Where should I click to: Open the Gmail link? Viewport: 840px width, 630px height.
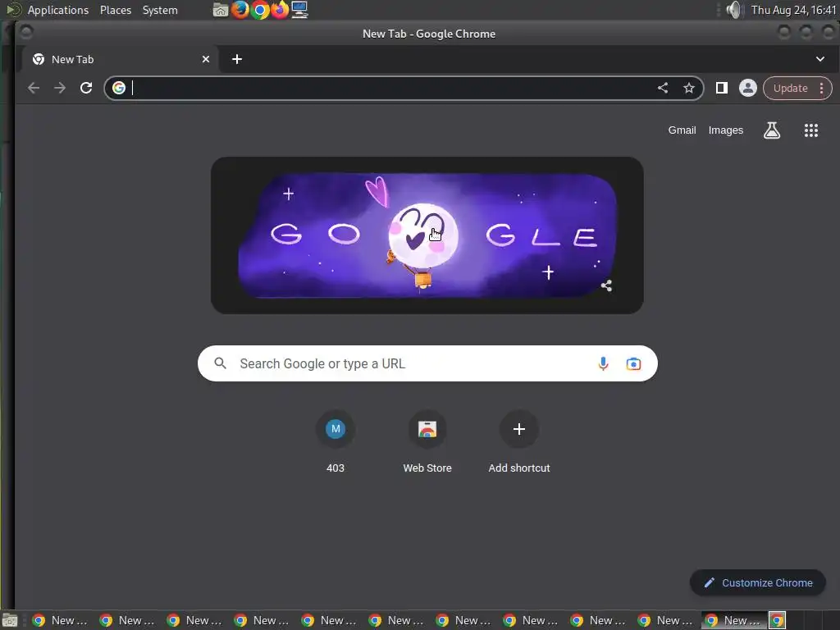point(682,130)
